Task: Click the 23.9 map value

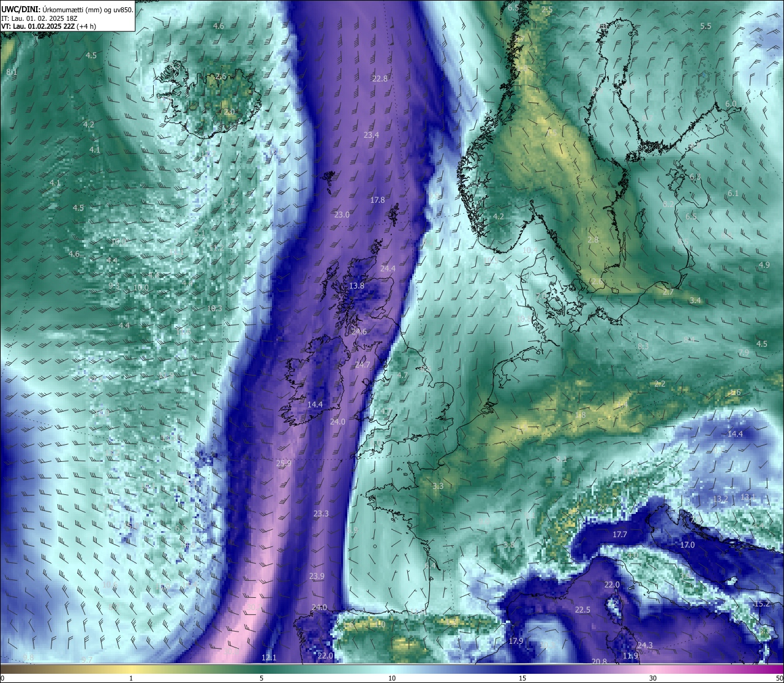Action: [x=317, y=576]
